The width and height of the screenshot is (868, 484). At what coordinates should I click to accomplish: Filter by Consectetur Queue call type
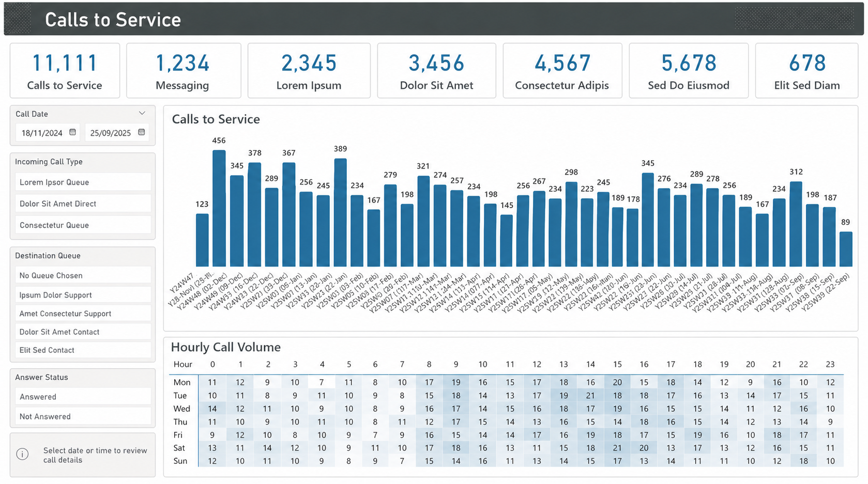tap(83, 225)
